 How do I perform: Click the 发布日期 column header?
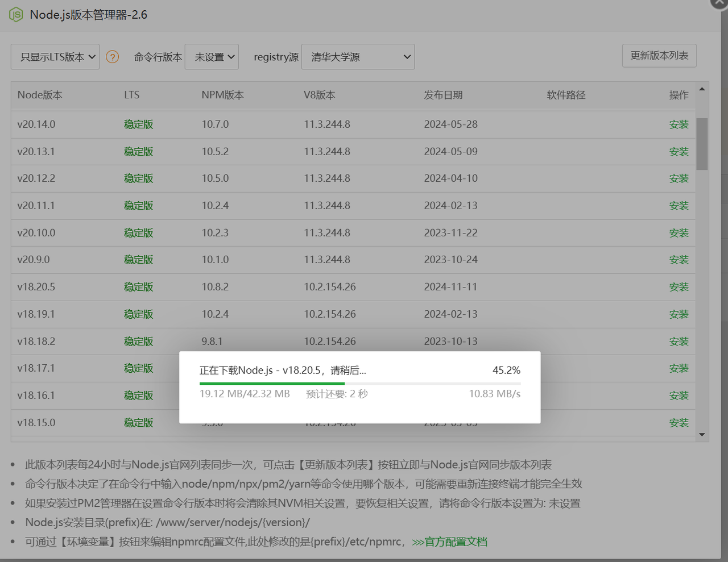(x=443, y=95)
